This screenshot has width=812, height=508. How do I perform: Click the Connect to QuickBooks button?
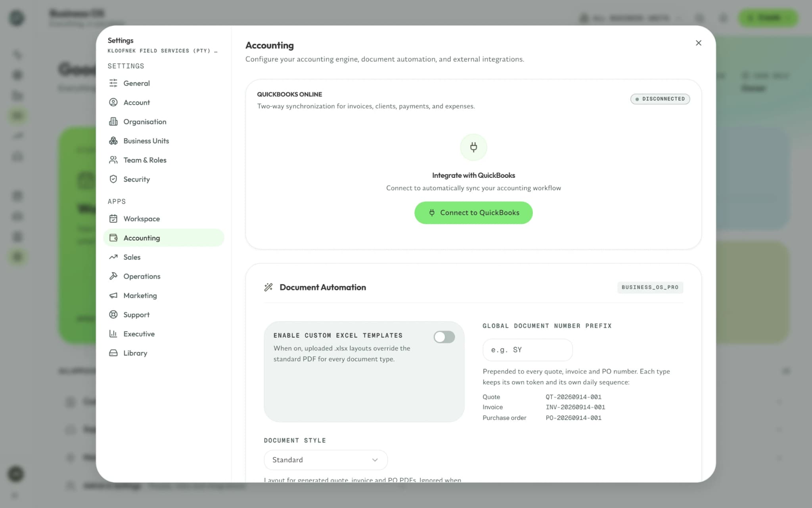tap(473, 213)
